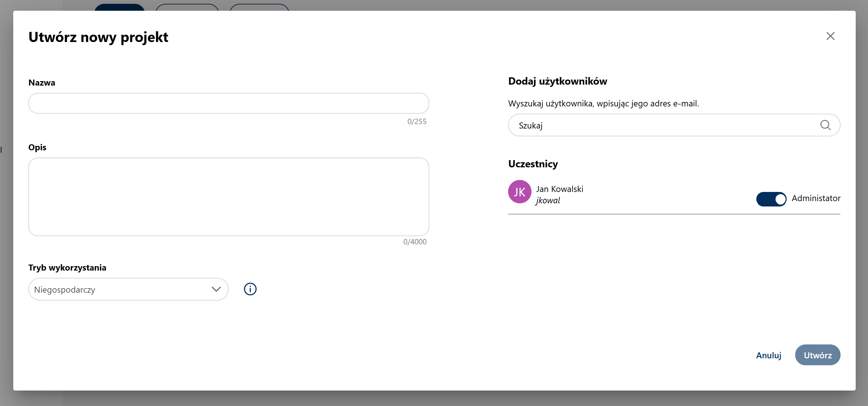Click the Uczestnicy section heading
Image resolution: width=868 pixels, height=406 pixels.
[x=533, y=164]
